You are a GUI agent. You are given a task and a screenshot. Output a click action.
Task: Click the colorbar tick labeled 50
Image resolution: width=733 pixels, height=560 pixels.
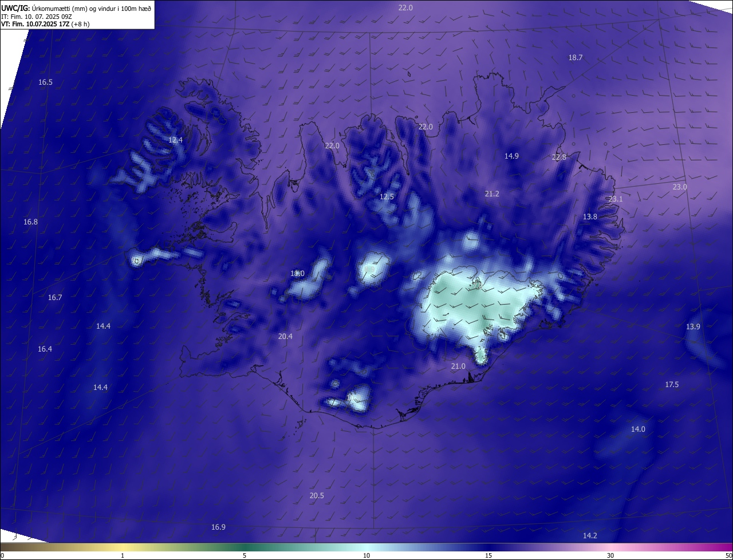point(729,555)
